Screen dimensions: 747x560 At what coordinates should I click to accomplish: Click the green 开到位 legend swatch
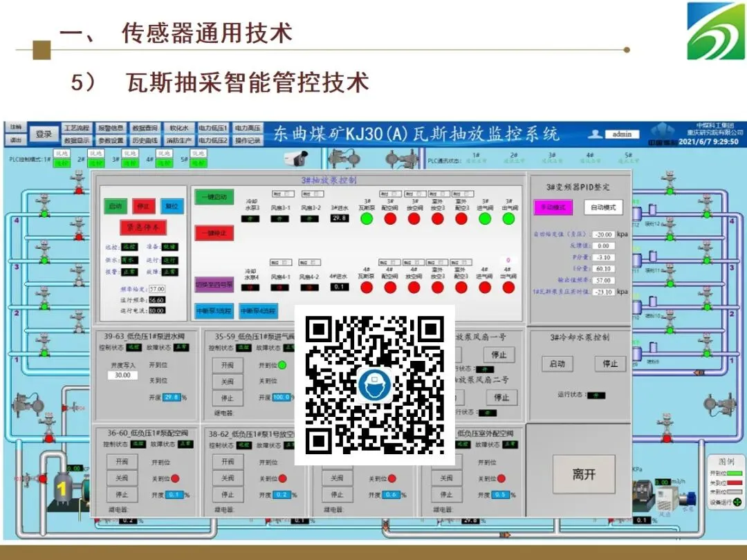tap(734, 474)
